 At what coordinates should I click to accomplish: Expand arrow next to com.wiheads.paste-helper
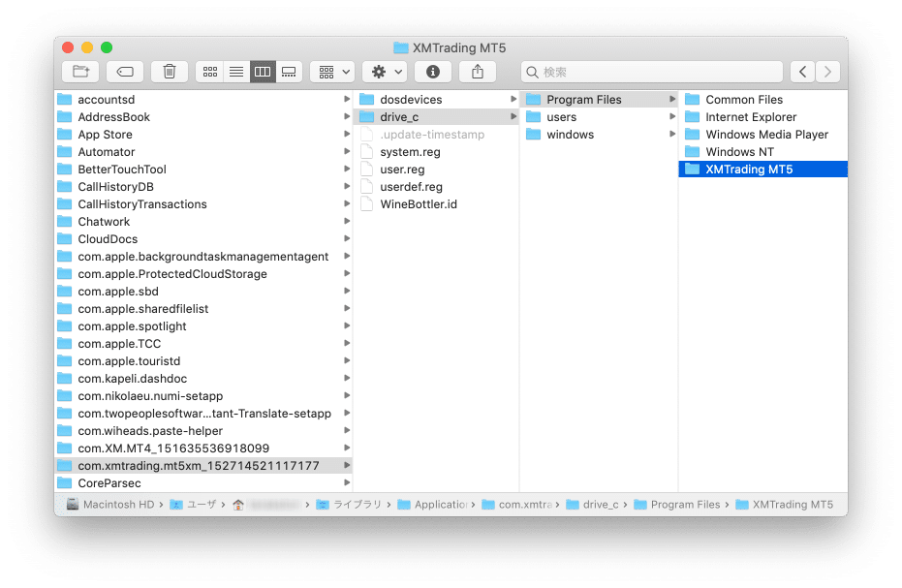[x=347, y=430]
